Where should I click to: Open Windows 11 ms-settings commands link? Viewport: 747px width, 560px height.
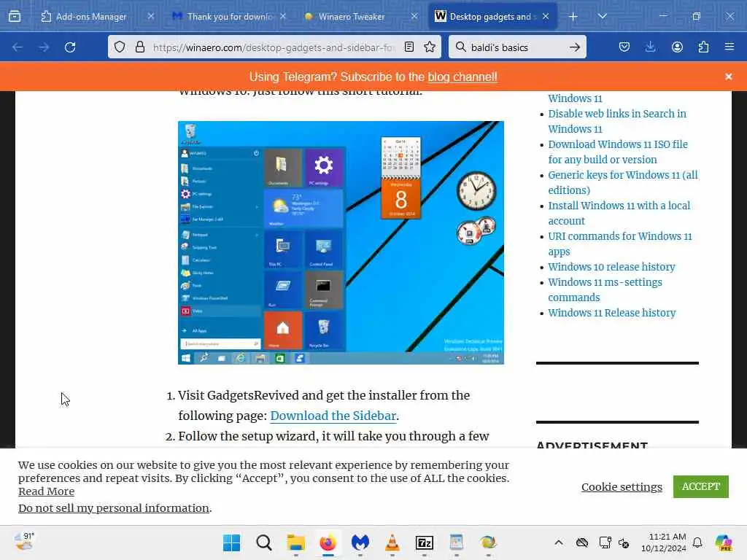[x=605, y=289]
